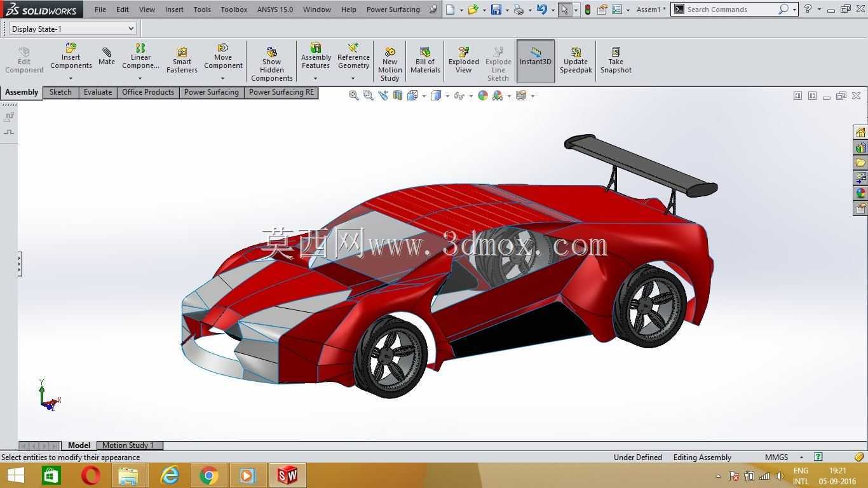Launch Opera from the taskbar
Image resolution: width=868 pixels, height=488 pixels.
pyautogui.click(x=90, y=475)
